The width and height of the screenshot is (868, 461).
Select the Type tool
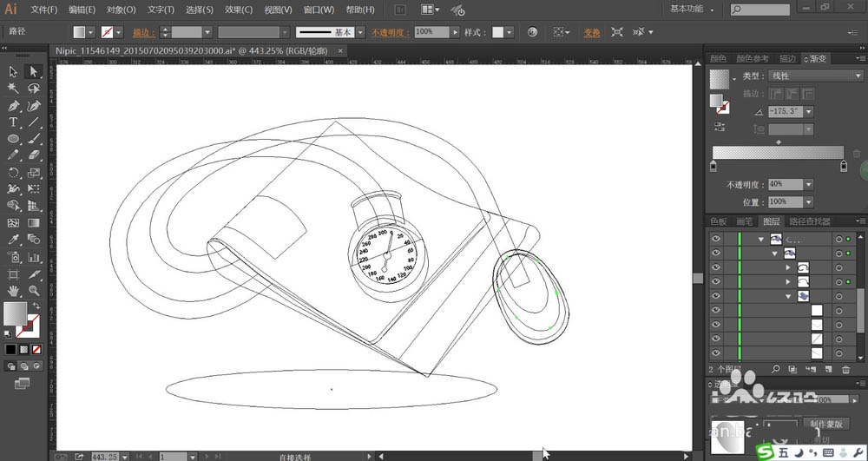click(14, 122)
